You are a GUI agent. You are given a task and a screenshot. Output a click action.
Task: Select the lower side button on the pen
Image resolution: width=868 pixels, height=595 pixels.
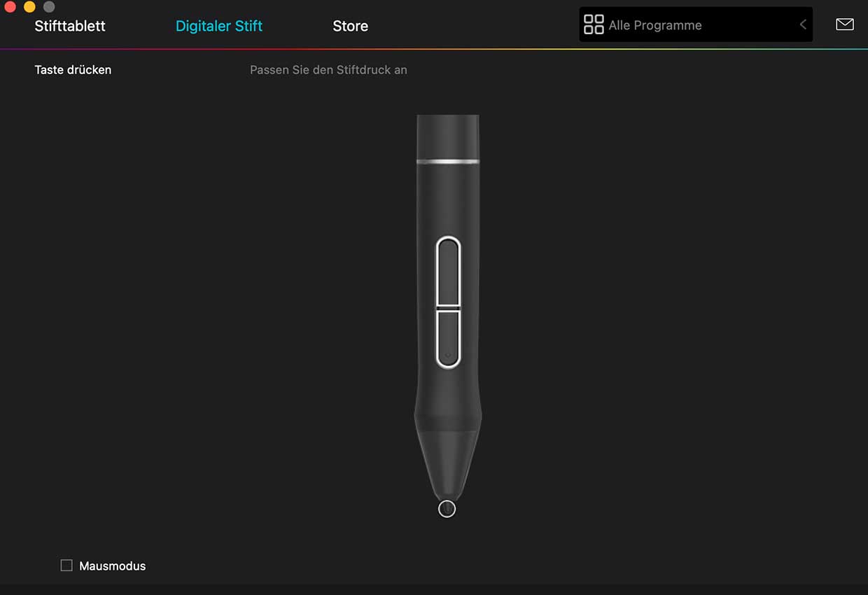point(448,338)
